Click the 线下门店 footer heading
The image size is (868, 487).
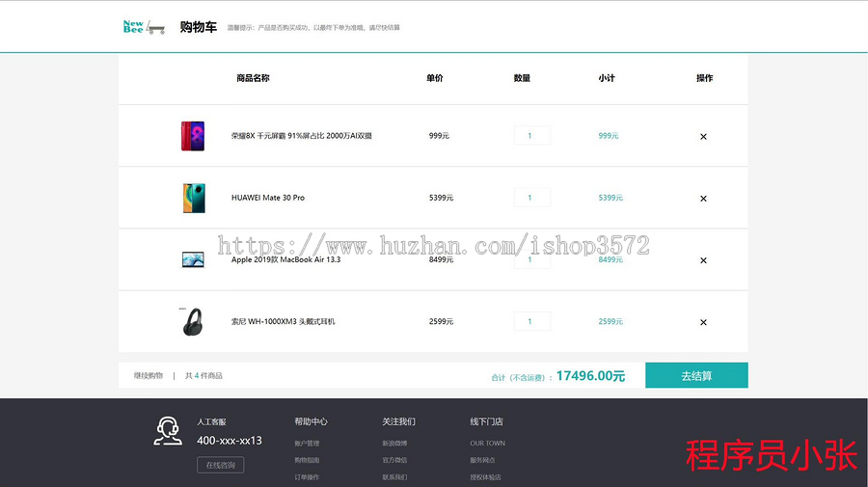(x=487, y=421)
